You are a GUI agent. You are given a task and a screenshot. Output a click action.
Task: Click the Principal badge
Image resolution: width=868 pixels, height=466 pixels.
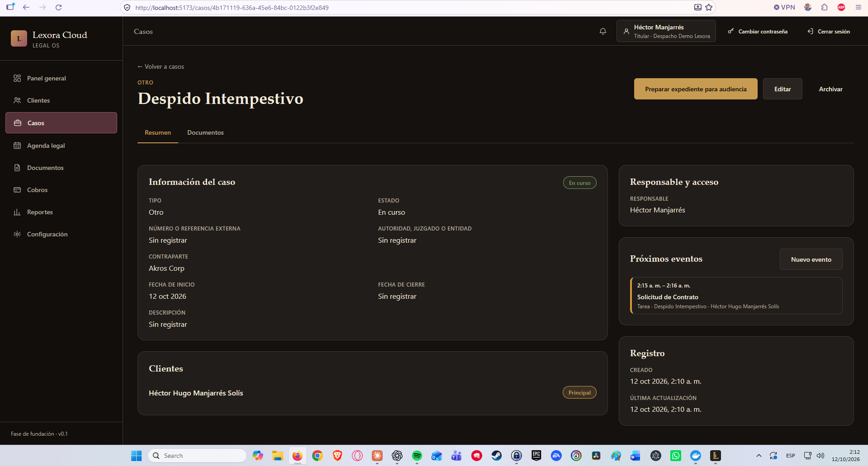point(579,392)
